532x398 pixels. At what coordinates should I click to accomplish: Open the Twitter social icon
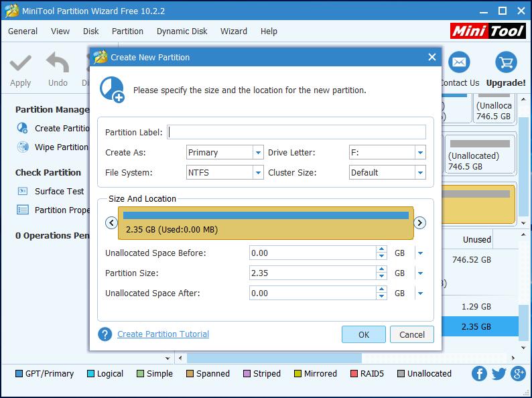click(x=498, y=374)
